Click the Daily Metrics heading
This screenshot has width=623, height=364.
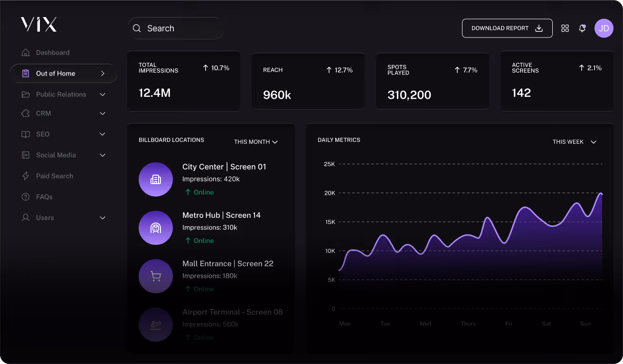pos(339,140)
